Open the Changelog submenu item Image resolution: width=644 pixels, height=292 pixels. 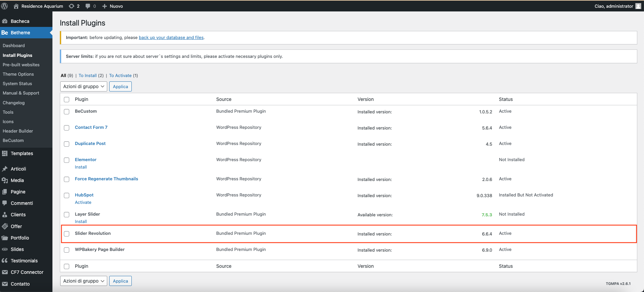click(x=14, y=103)
